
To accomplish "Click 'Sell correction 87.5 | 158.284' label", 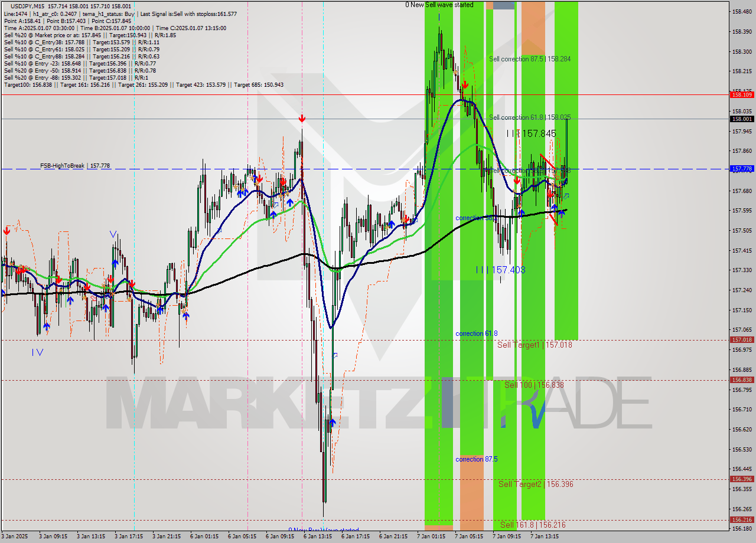I will tap(530, 59).
